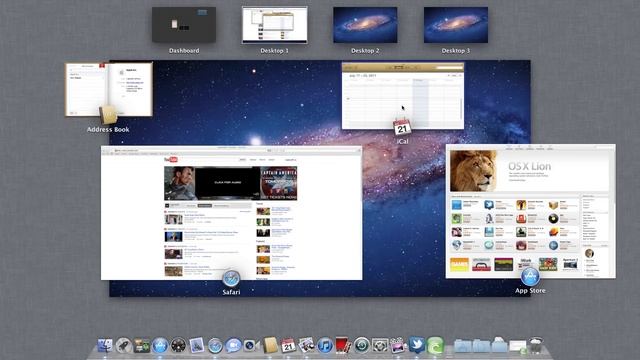
Task: Open Preview photos icon in Dock
Action: click(306, 345)
